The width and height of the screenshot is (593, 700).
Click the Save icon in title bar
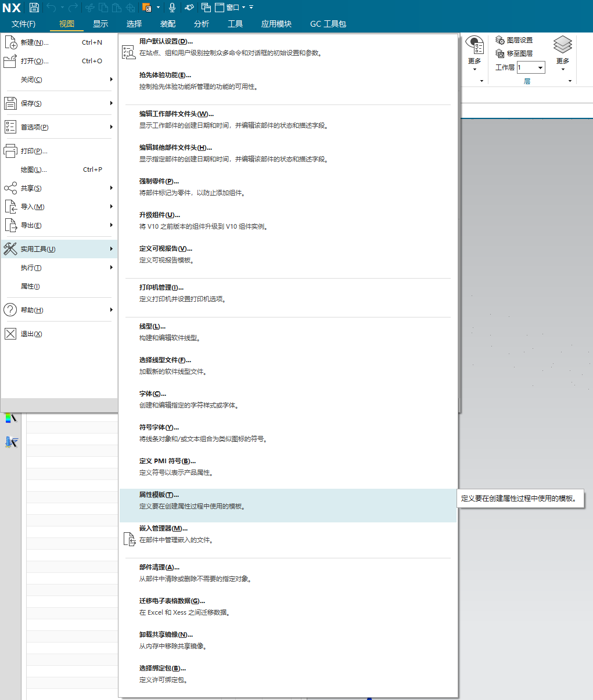(x=34, y=8)
